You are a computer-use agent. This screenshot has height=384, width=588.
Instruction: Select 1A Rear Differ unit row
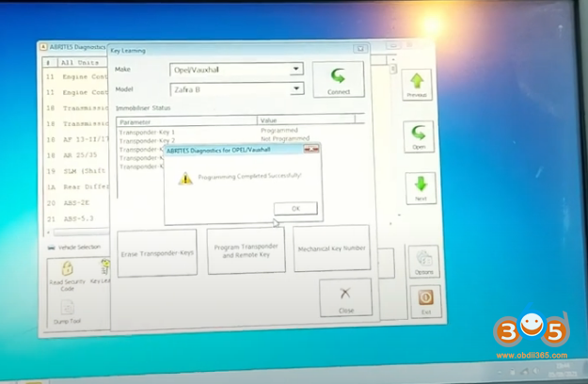click(x=76, y=186)
